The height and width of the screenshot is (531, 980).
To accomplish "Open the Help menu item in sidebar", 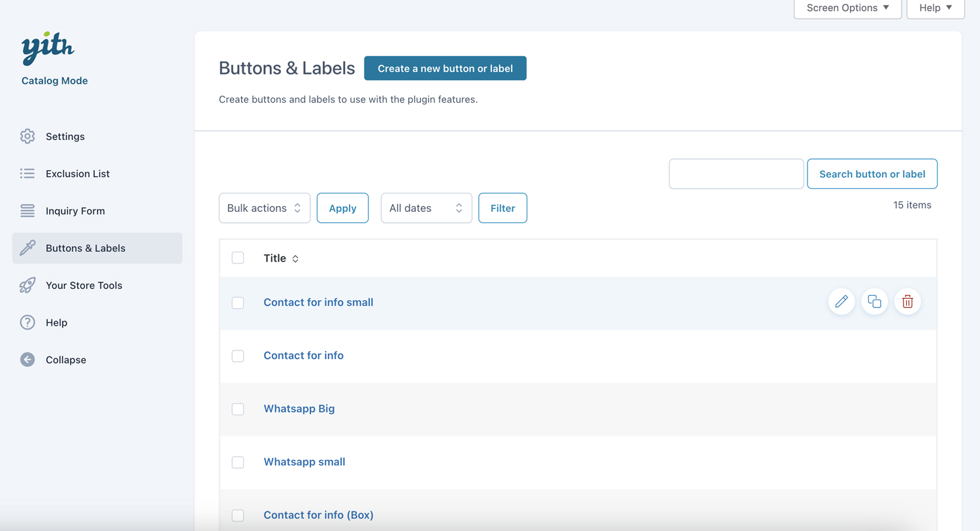I will [x=56, y=323].
